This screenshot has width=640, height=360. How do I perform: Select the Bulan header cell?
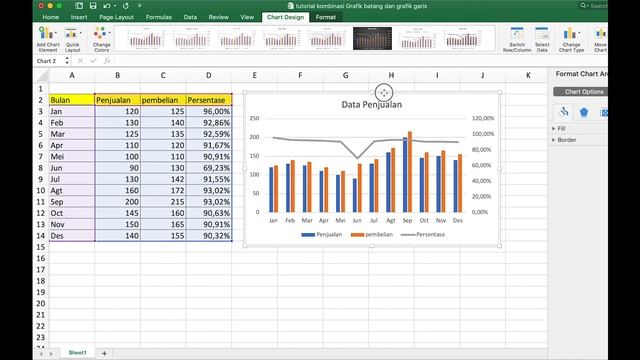tap(72, 100)
